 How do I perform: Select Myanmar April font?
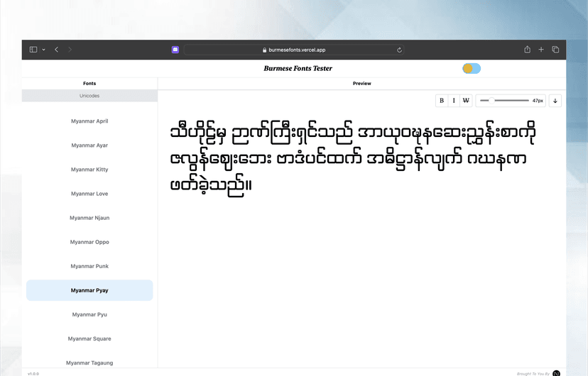[x=89, y=121]
